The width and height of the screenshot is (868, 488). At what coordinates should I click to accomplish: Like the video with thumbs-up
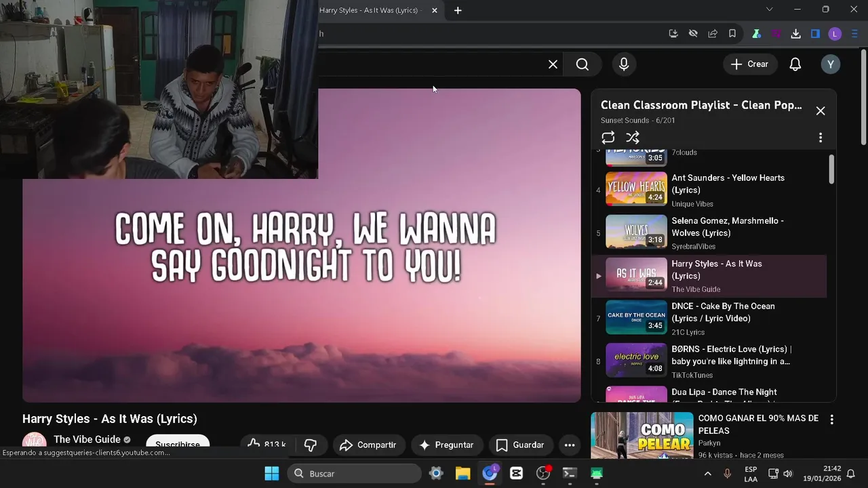point(265,444)
